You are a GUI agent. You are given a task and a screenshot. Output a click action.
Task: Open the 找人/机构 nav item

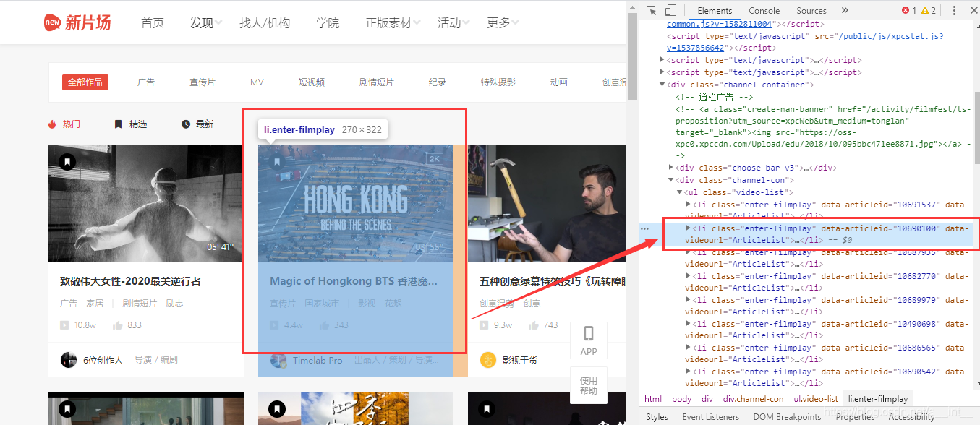coord(265,23)
